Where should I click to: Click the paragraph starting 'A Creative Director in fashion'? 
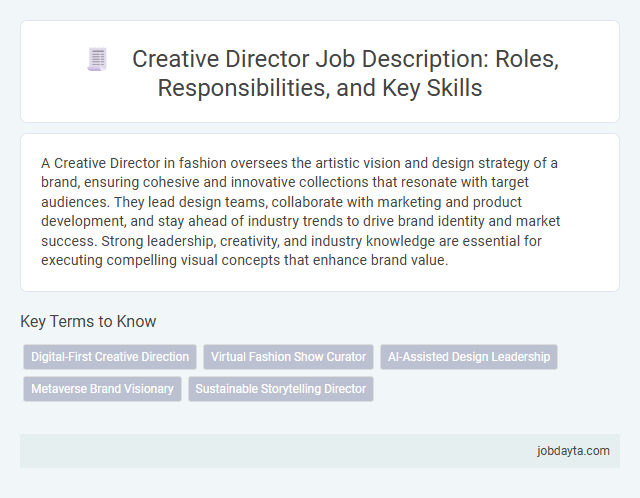pyautogui.click(x=301, y=211)
